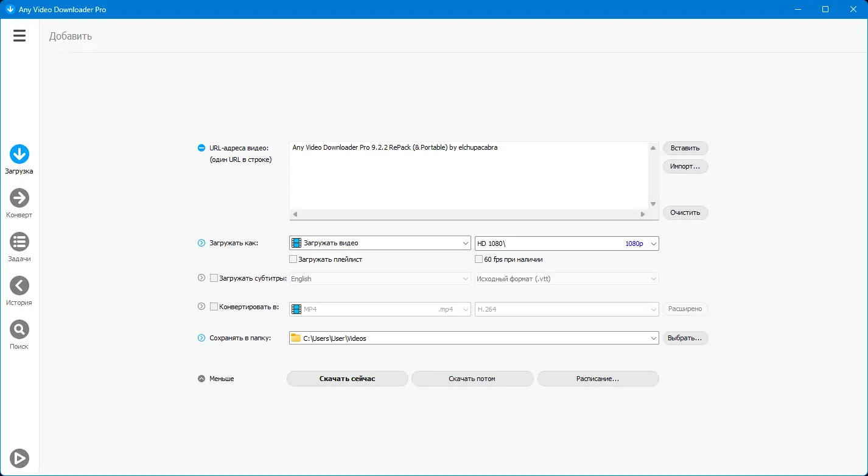868x476 pixels.
Task: Click the Вставить button
Action: click(x=685, y=148)
